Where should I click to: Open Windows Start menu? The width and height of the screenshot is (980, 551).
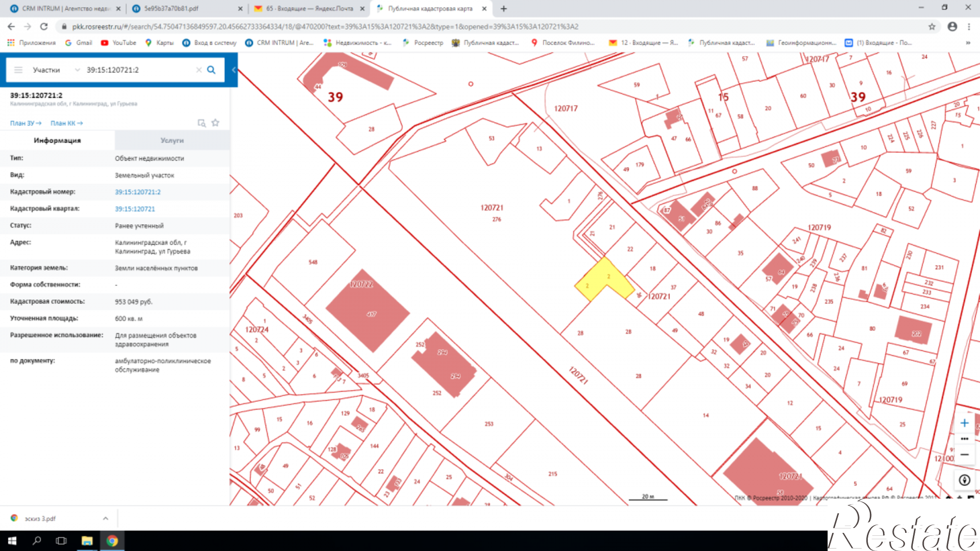12,541
